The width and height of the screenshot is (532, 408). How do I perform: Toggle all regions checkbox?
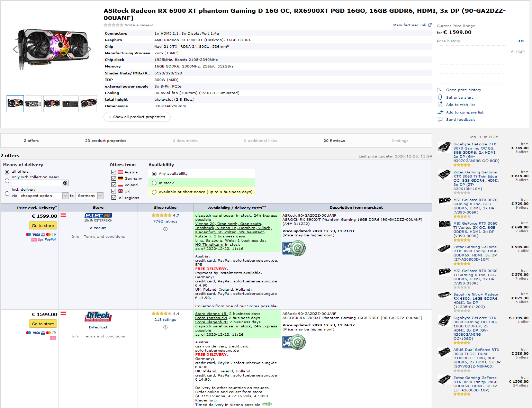(x=114, y=197)
